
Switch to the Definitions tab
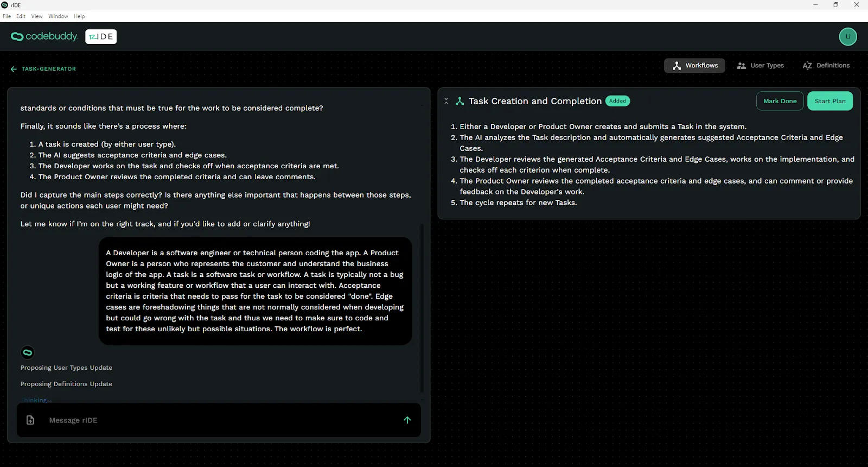[826, 66]
